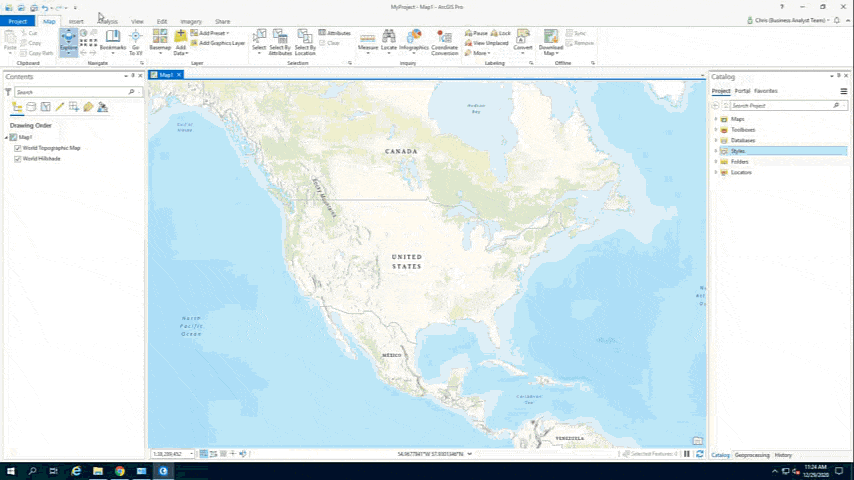Screen dimensions: 854x480
Task: Open the Bookmarks gallery
Action: pyautogui.click(x=113, y=42)
